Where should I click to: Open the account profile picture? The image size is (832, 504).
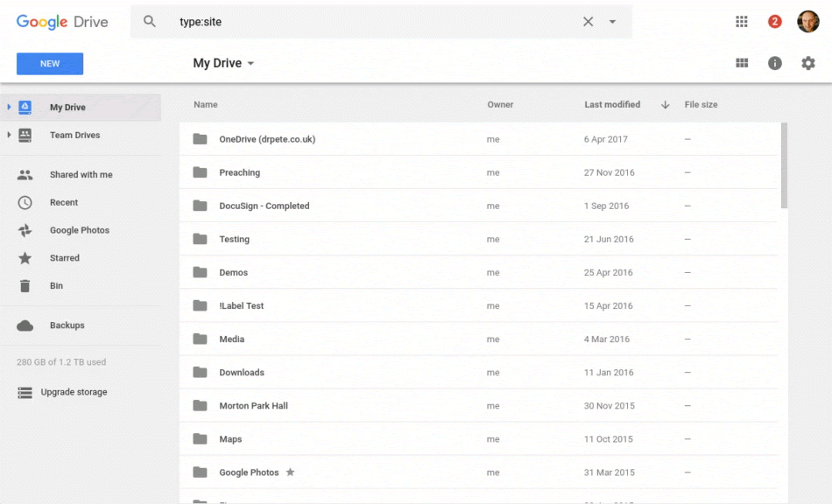pyautogui.click(x=808, y=22)
